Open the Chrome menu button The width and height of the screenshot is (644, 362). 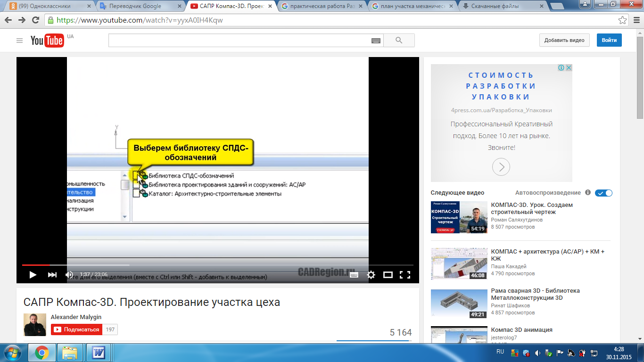click(636, 20)
